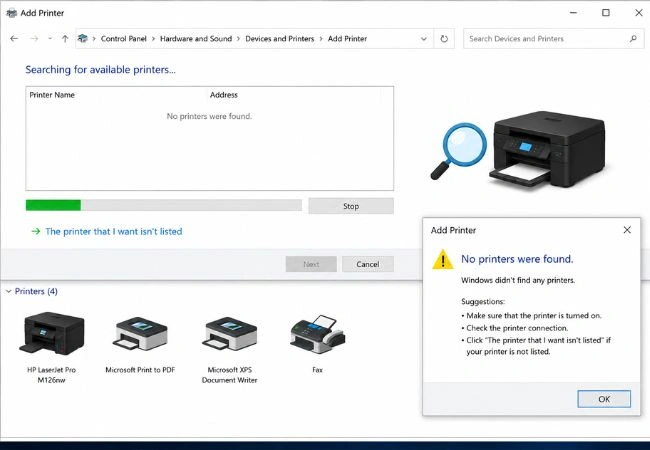
Task: Click the printer with magnifier illustration
Action: point(518,149)
